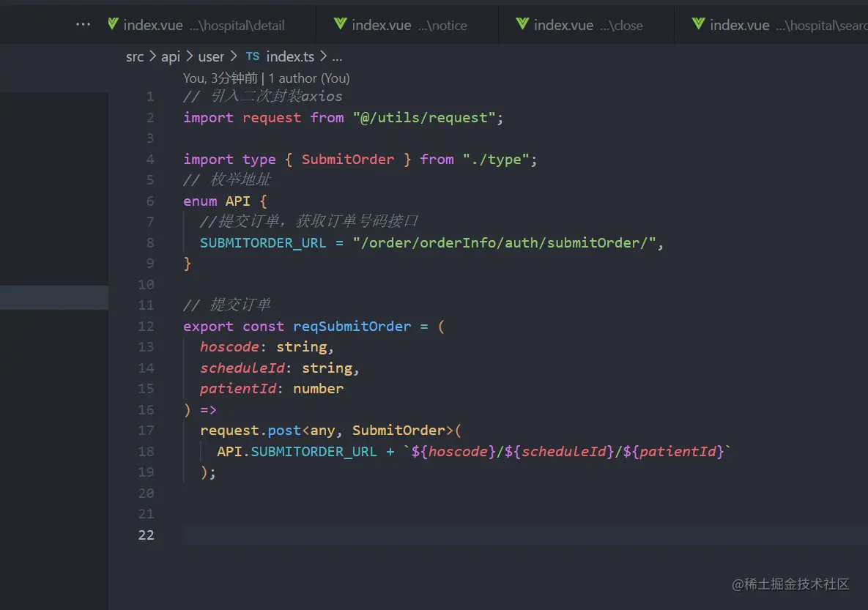The image size is (868, 610).
Task: Expand breadcrumb chevron after src
Action: point(153,56)
